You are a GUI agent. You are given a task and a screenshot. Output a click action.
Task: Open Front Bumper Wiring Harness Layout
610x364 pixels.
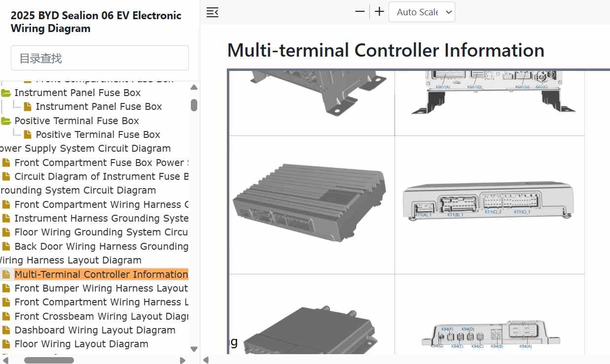(101, 288)
